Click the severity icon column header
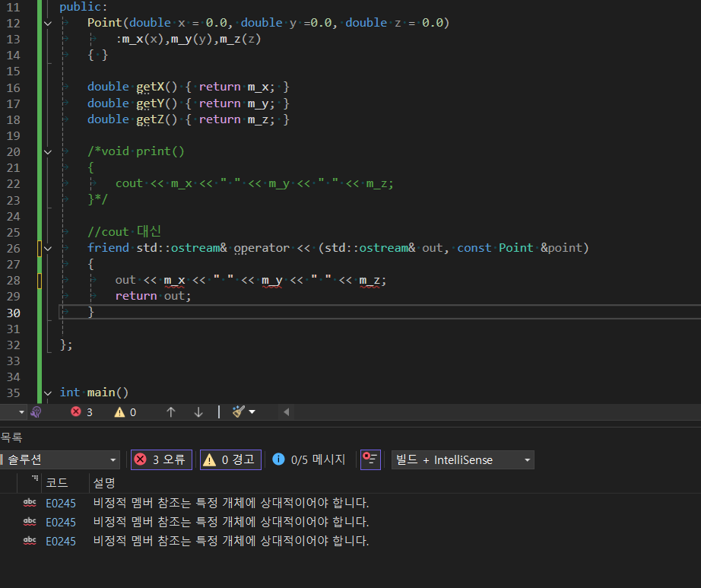This screenshot has width=701, height=588. pos(30,482)
